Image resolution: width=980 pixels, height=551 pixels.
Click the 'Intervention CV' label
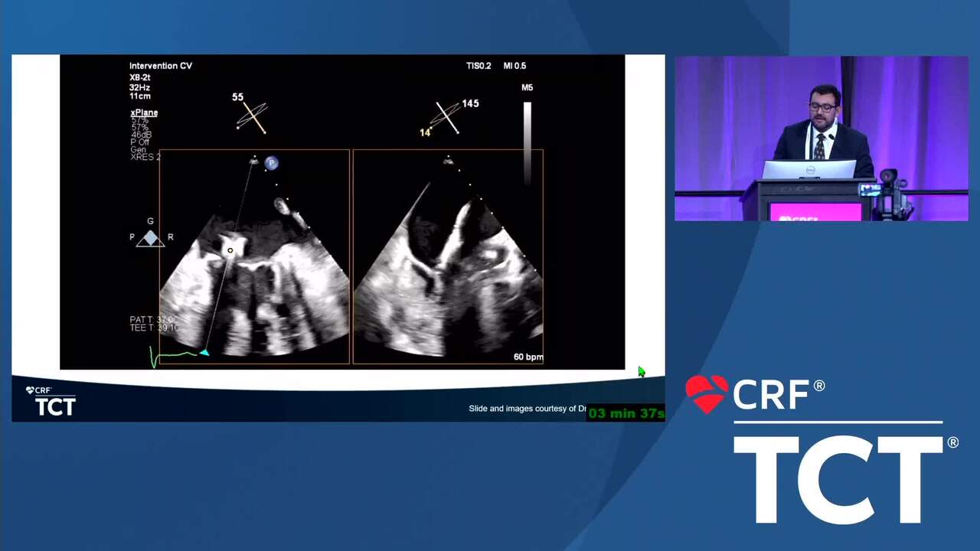(x=161, y=66)
